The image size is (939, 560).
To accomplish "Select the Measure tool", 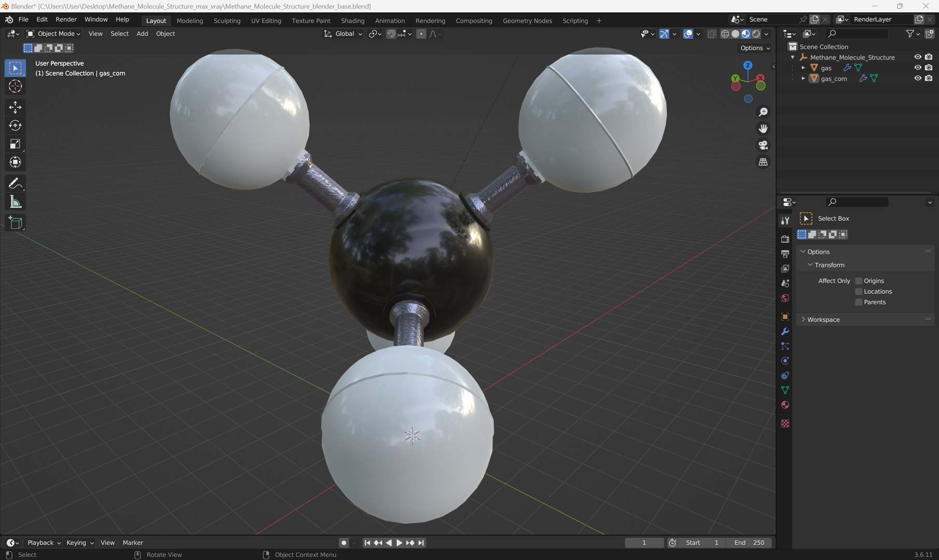I will [x=15, y=202].
